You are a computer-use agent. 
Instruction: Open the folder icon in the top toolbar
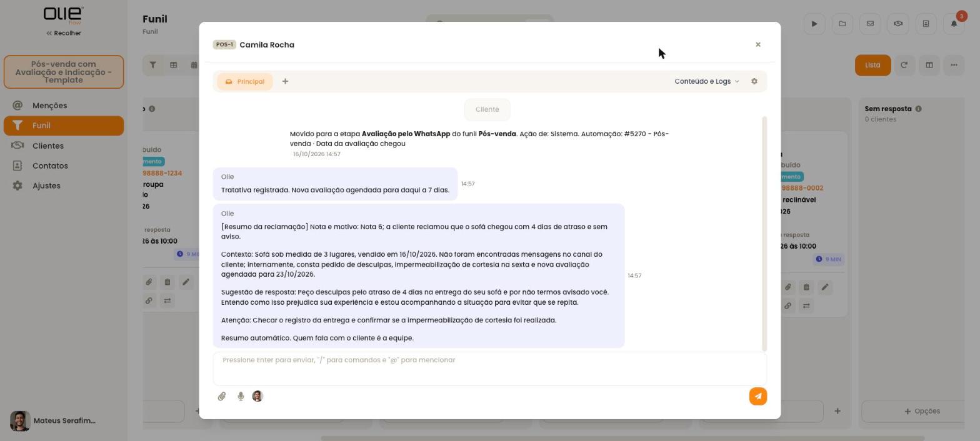click(x=842, y=24)
